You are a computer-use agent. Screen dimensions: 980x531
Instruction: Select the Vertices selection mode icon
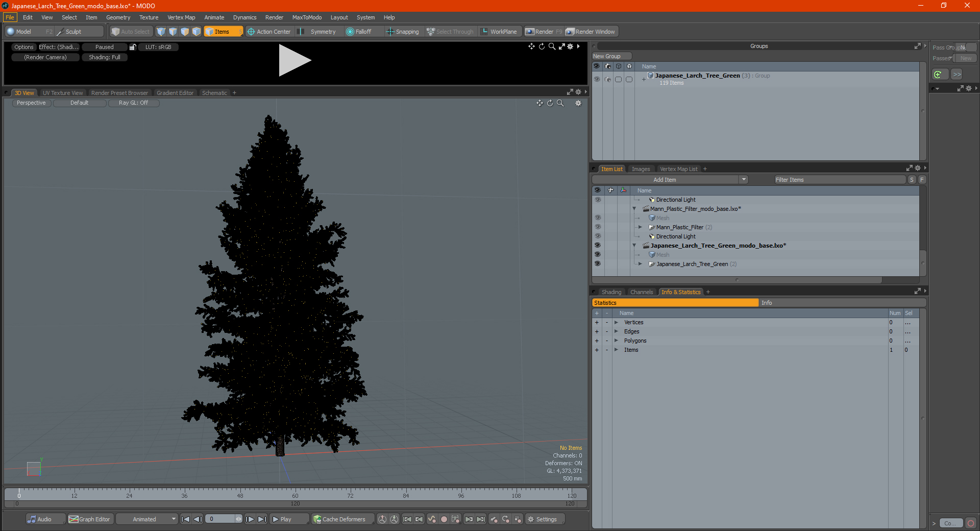[x=161, y=32]
